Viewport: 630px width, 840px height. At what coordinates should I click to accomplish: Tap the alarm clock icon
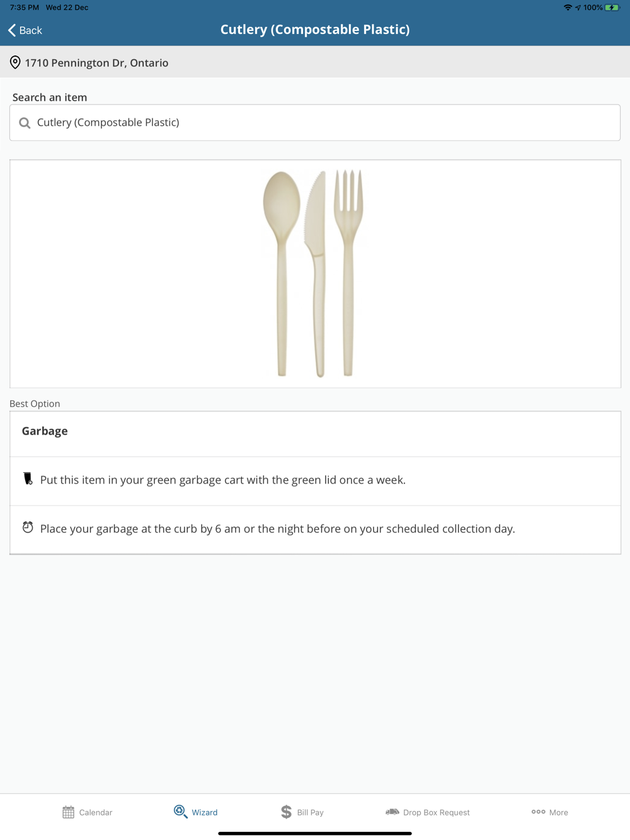coord(28,528)
